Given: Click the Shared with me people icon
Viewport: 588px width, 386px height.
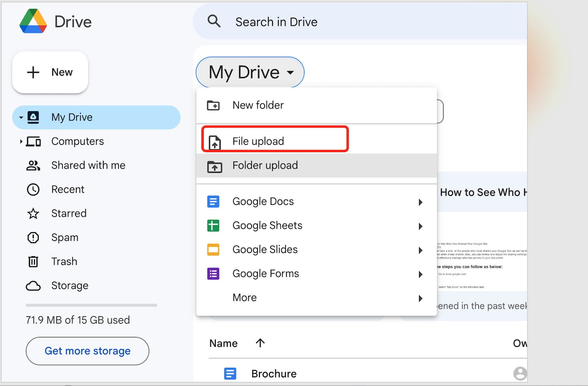Looking at the screenshot, I should (33, 165).
